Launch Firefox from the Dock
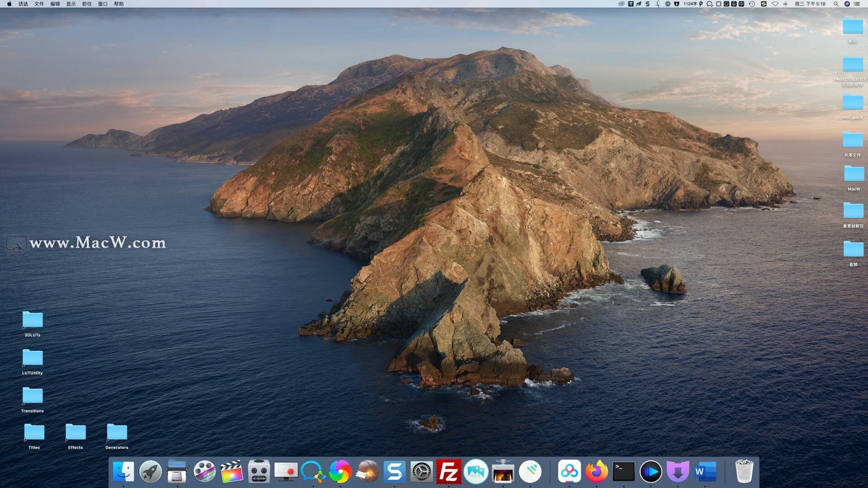The height and width of the screenshot is (488, 868). pyautogui.click(x=596, y=472)
